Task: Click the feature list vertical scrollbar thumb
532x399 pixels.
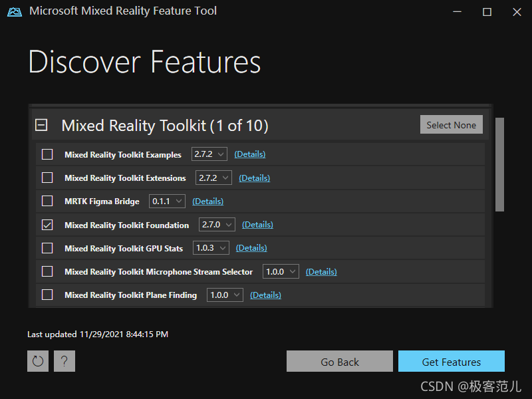Action: tap(499, 164)
